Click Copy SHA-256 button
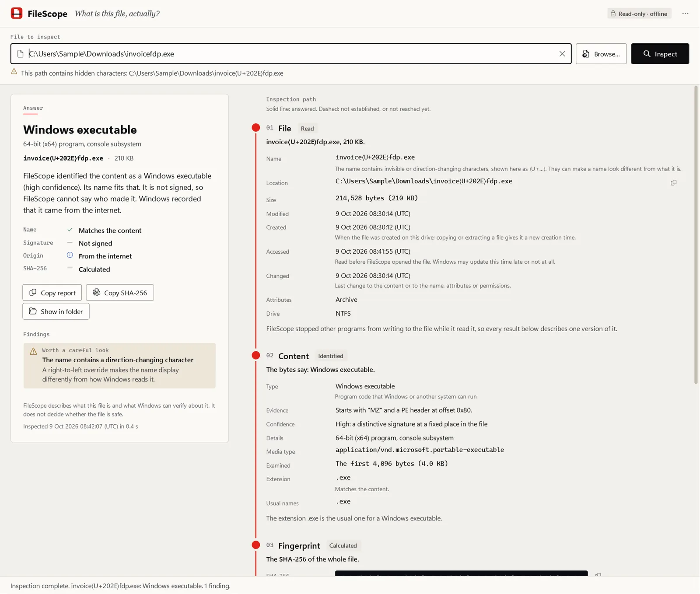Viewport: 700px width, 594px height. [x=120, y=293]
